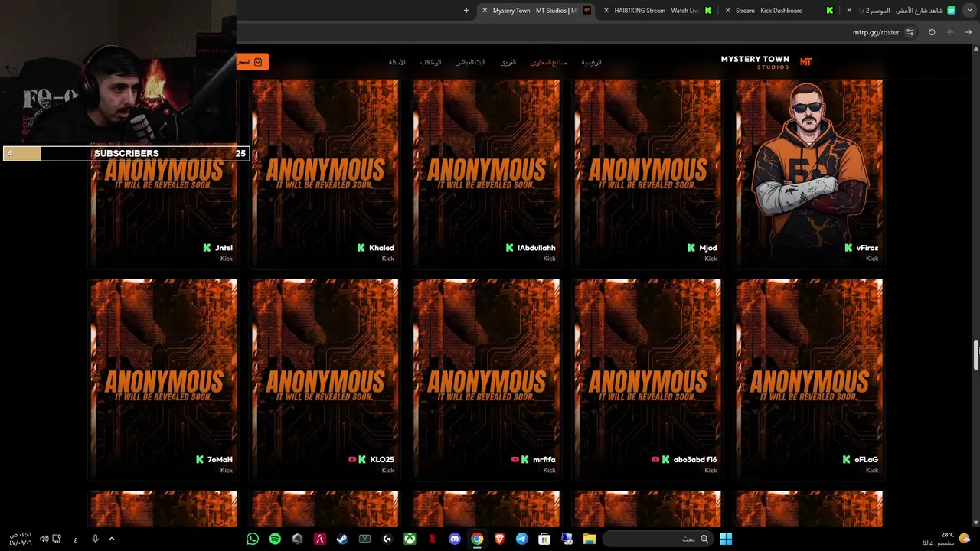Open Brave browser from taskbar

coord(500,539)
